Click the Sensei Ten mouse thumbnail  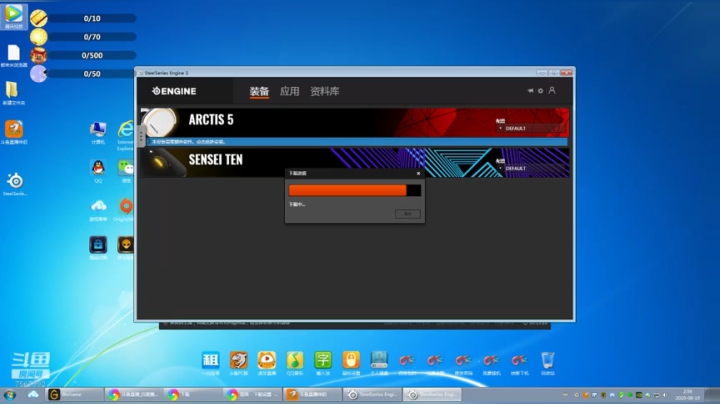click(x=165, y=163)
